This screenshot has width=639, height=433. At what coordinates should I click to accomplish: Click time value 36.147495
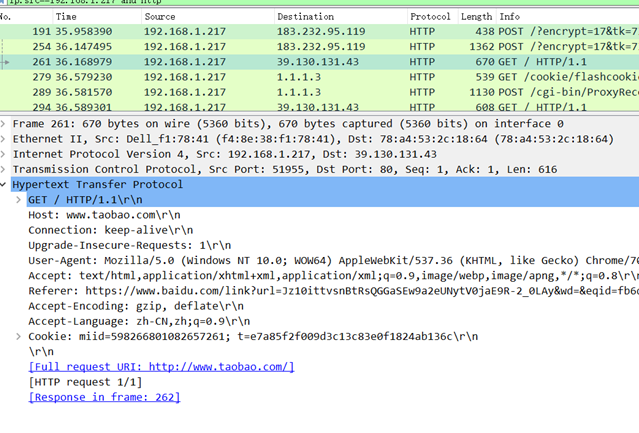point(84,46)
